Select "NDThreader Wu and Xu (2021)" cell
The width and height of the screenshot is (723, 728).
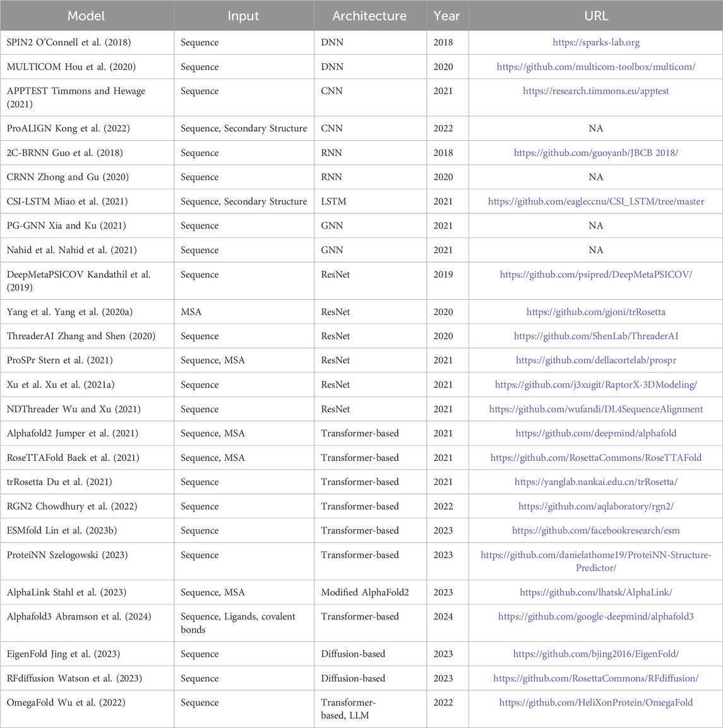click(x=87, y=409)
